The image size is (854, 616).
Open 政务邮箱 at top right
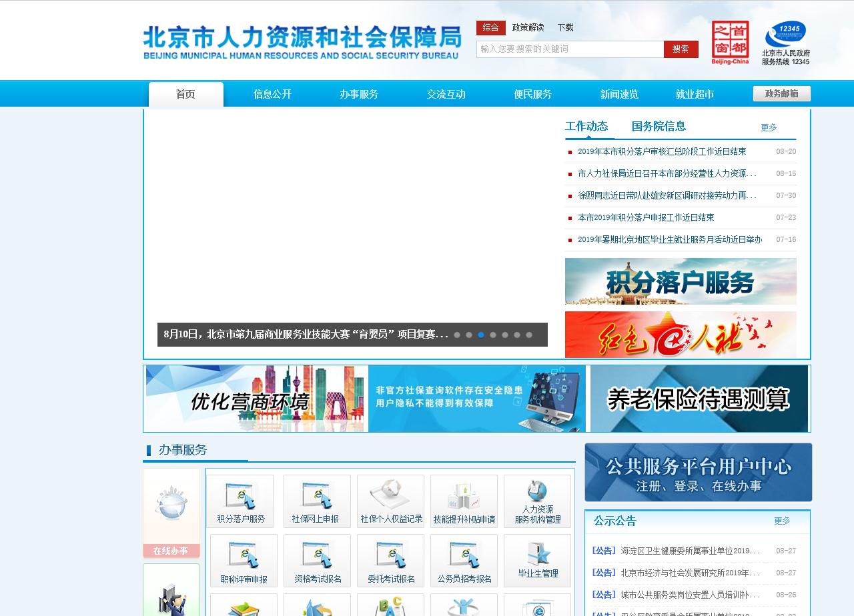pos(781,93)
